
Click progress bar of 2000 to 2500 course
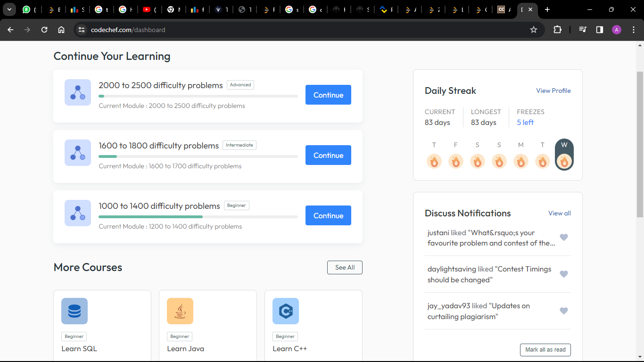(x=198, y=96)
